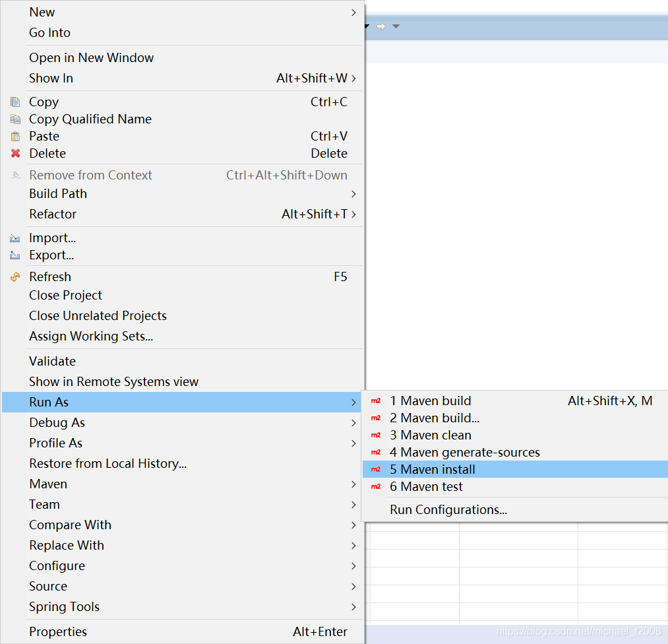Open Properties entry
668x644 pixels.
[x=183, y=631]
